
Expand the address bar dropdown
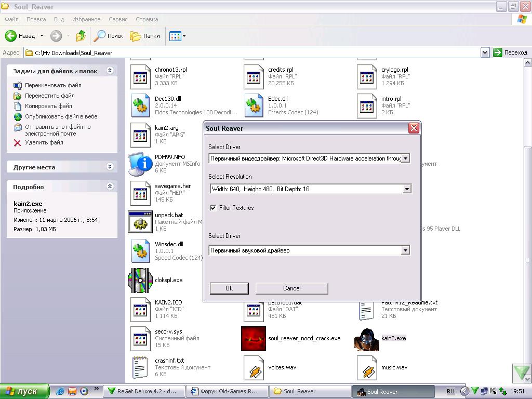(485, 52)
